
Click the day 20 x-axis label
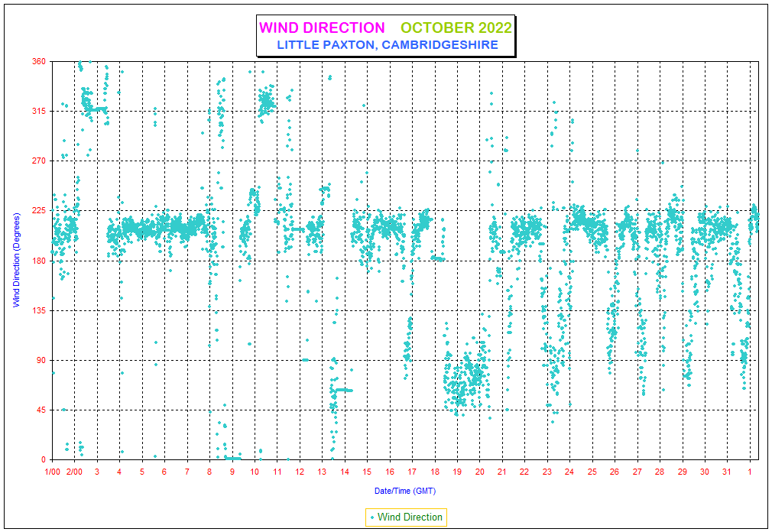coord(479,472)
